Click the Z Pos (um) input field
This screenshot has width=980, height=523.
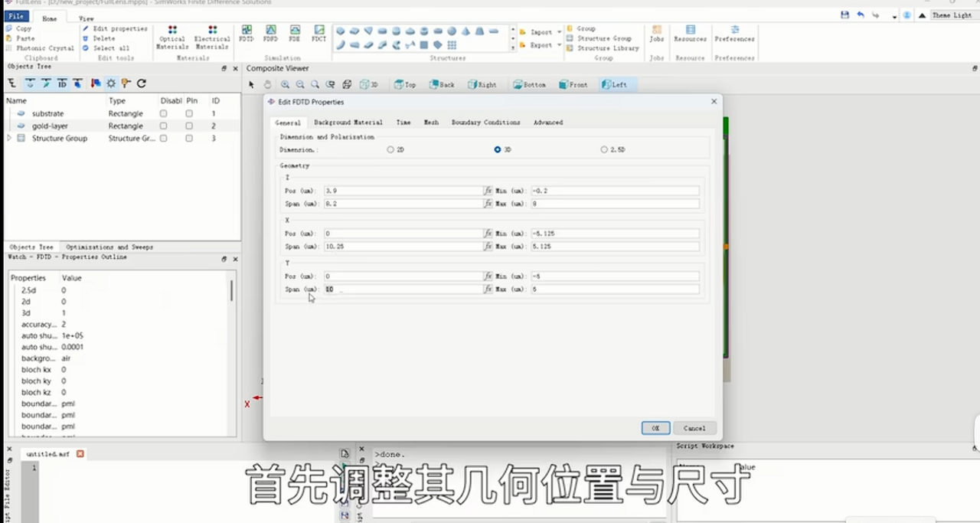click(x=403, y=191)
